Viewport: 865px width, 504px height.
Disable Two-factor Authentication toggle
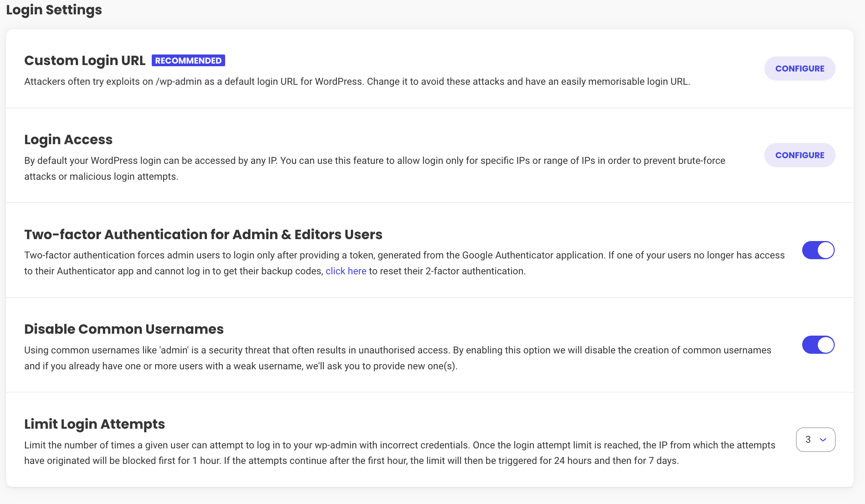[x=818, y=250]
